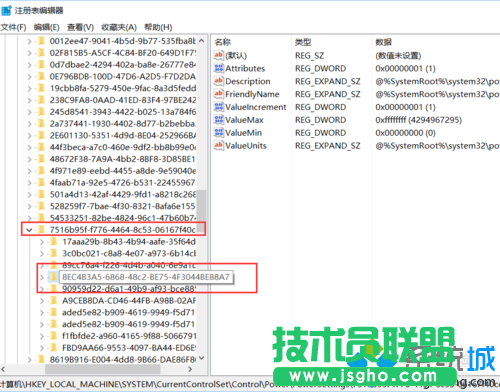This screenshot has width=500, height=392.
Task: Select the ValueUnits value name
Action: [246, 146]
